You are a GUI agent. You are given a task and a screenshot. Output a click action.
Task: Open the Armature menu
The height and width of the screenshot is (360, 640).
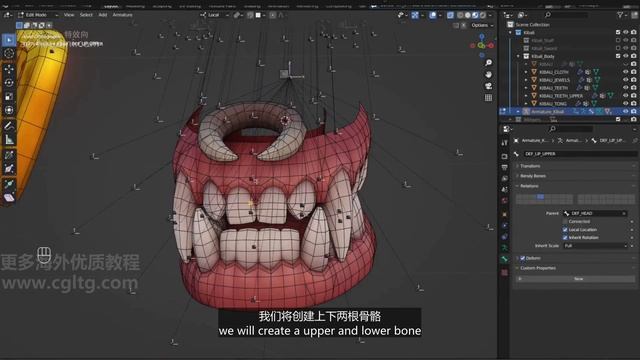click(x=122, y=15)
